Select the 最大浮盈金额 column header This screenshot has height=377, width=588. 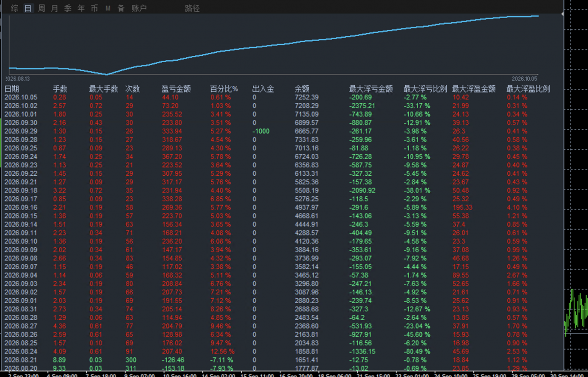coord(474,89)
